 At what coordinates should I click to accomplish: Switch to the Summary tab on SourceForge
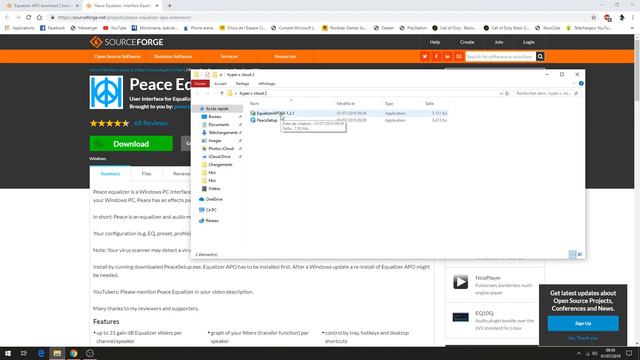pyautogui.click(x=110, y=173)
